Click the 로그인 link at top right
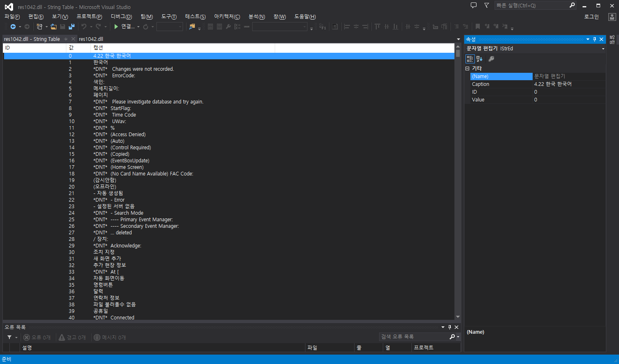The width and height of the screenshot is (619, 364). 592,17
